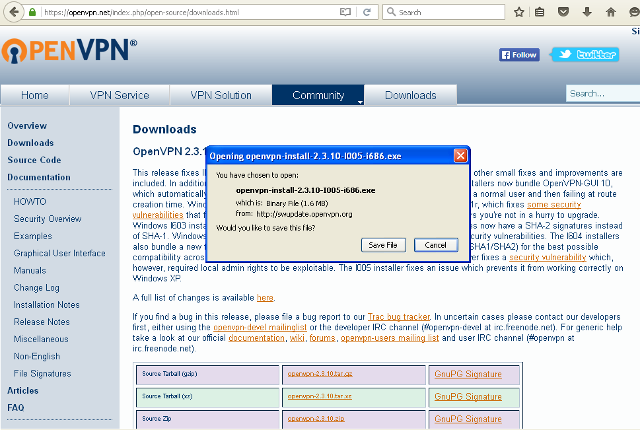Open the wiki link
Image resolution: width=640 pixels, height=430 pixels.
(x=297, y=338)
